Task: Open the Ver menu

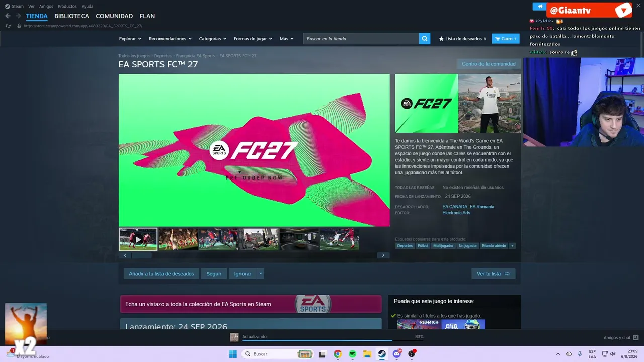Action: 31,6
